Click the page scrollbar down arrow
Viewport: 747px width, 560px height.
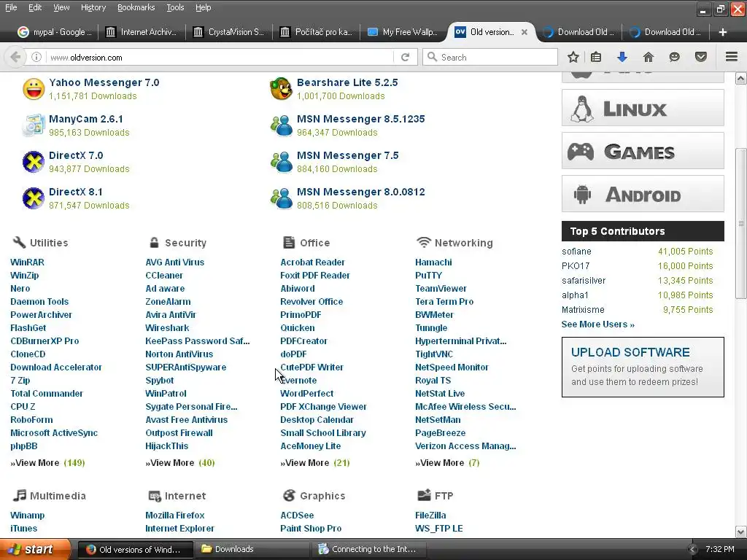[x=741, y=532]
